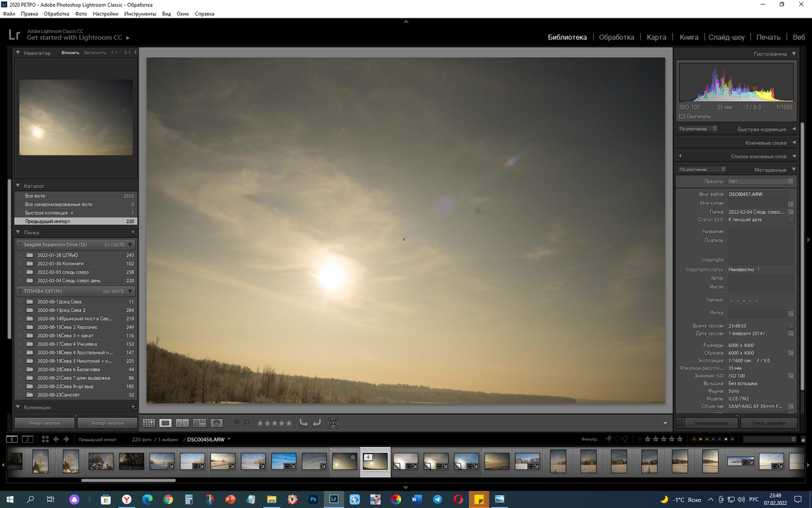The image size is (812, 508).
Task: Open Пресеты dropdown in metadata
Action: tap(760, 182)
